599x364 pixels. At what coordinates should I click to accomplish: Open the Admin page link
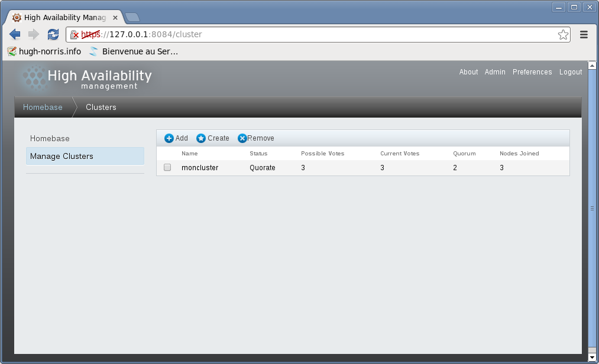pos(495,72)
